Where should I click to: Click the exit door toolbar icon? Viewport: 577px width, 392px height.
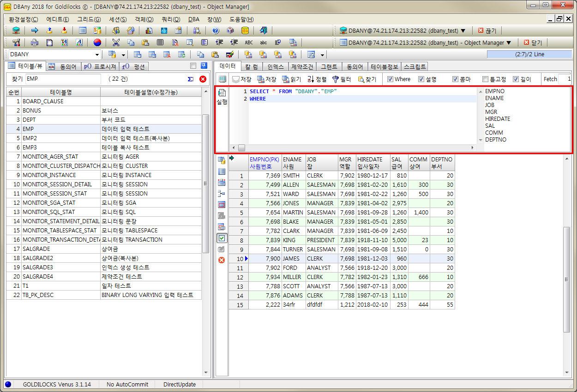click(x=264, y=30)
